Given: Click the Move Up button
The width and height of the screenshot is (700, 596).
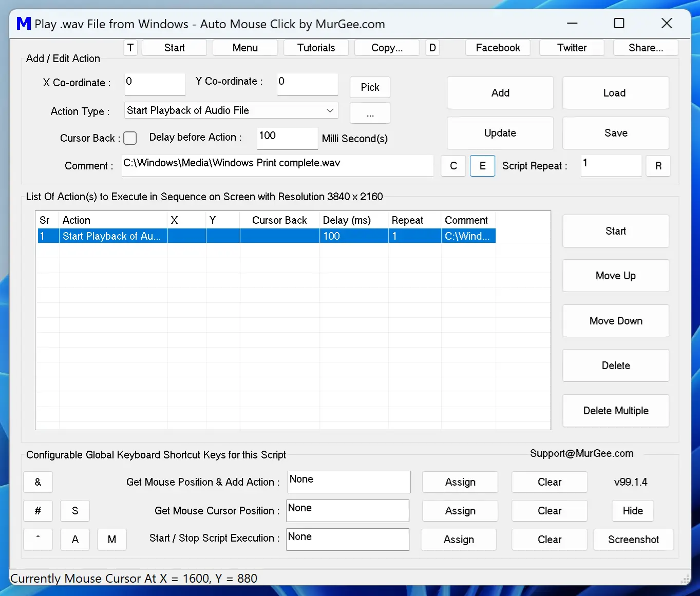Looking at the screenshot, I should [x=615, y=276].
